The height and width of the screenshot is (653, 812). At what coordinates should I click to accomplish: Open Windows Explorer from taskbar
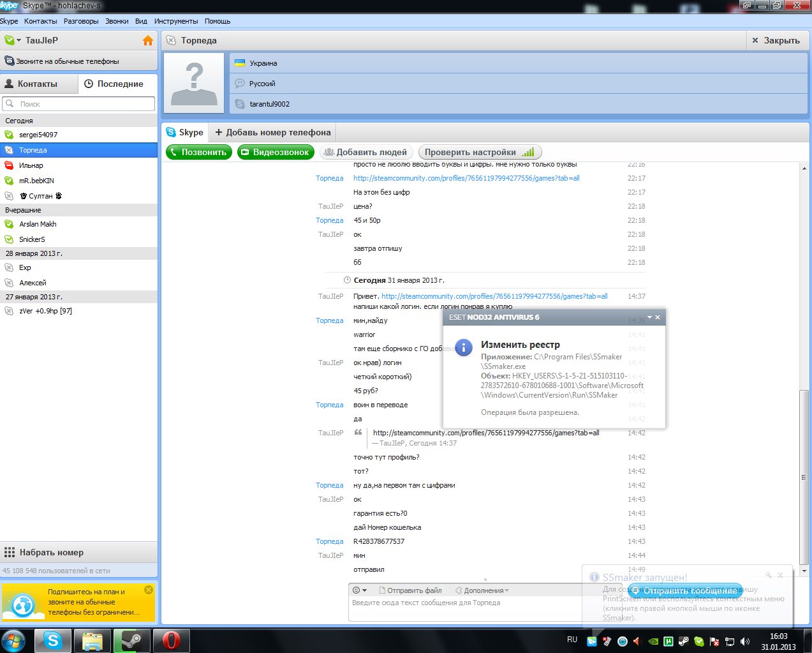[92, 640]
